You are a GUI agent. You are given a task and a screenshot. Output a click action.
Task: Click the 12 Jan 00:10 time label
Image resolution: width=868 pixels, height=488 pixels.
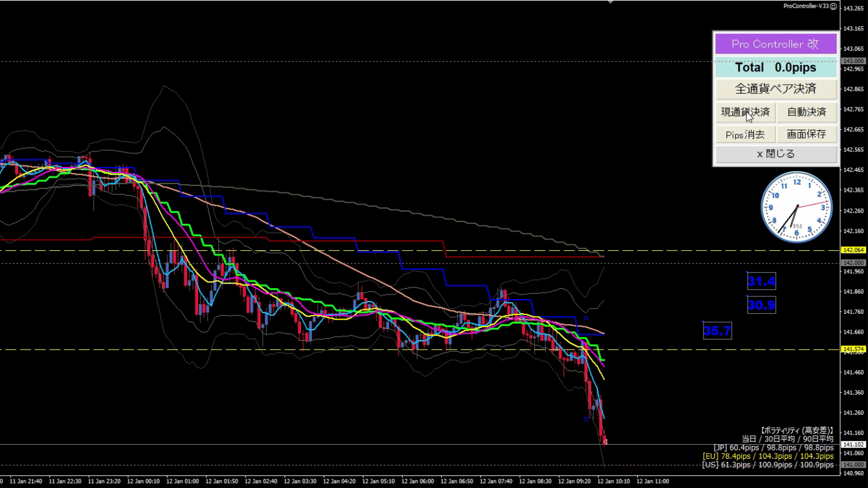(x=143, y=482)
